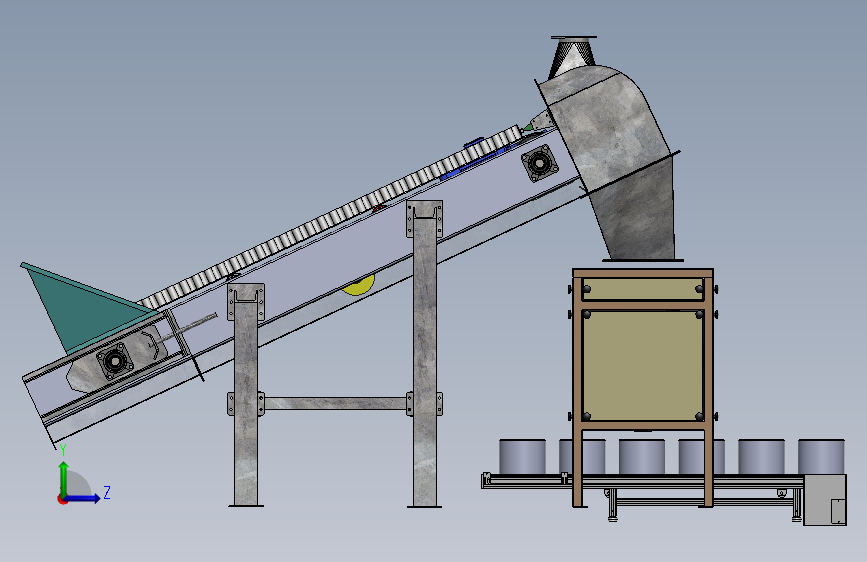Click the horizontal cross brace between legs
The height and width of the screenshot is (562, 867).
tap(336, 403)
